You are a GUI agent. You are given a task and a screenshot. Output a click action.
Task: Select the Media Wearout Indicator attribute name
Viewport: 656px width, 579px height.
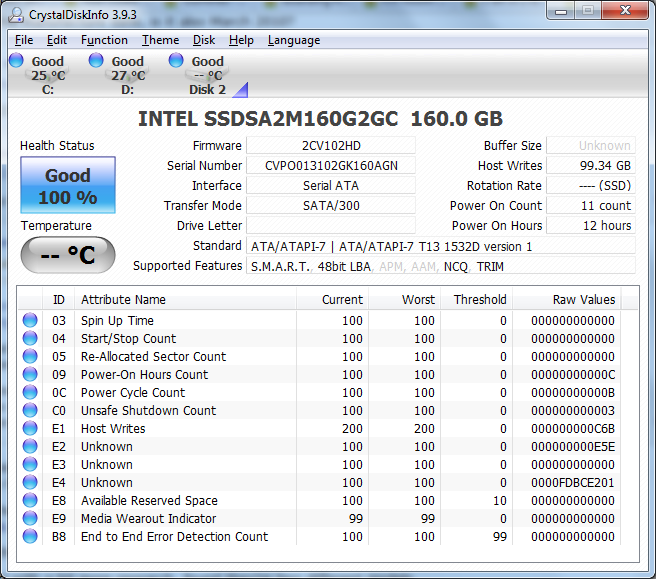click(149, 518)
